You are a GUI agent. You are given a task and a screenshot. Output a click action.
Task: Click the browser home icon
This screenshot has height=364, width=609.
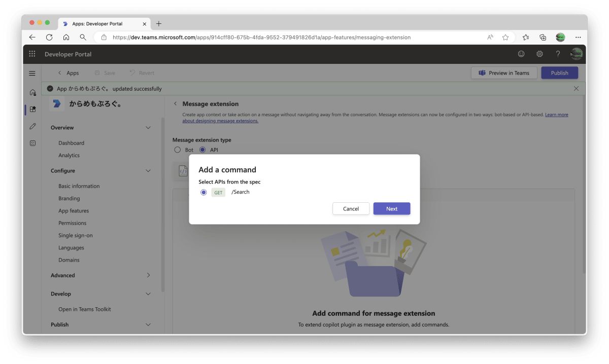click(x=66, y=37)
